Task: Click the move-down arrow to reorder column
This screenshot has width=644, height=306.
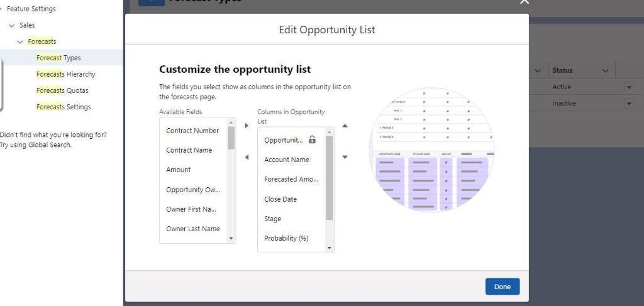Action: [x=345, y=157]
